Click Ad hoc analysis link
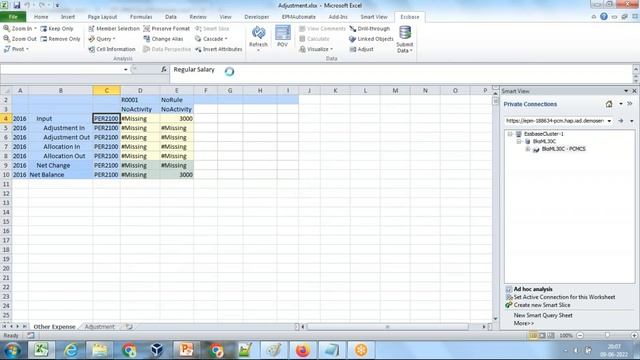 coord(533,289)
